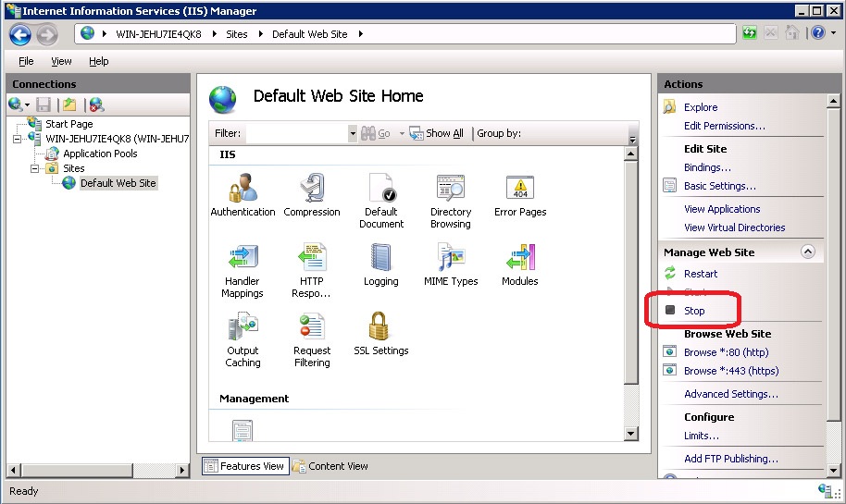Collapse the Manage Web Site section chevron

[x=808, y=252]
